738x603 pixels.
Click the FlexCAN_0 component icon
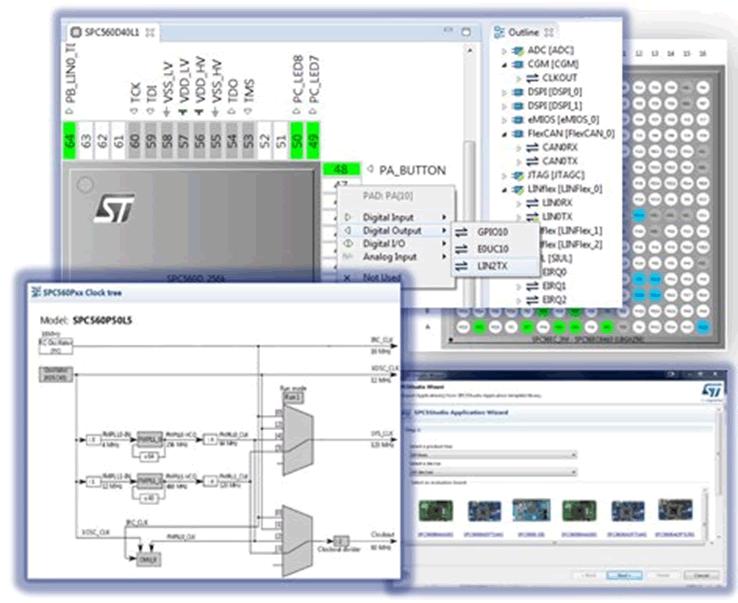coord(518,134)
